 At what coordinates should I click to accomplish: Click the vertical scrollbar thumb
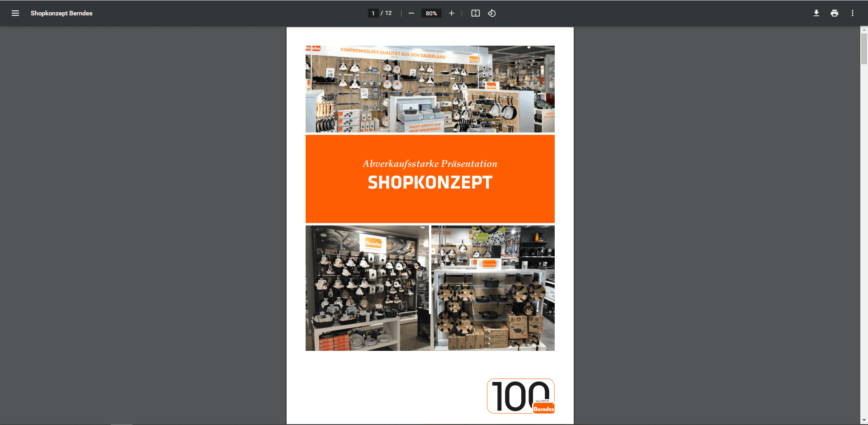pyautogui.click(x=864, y=49)
